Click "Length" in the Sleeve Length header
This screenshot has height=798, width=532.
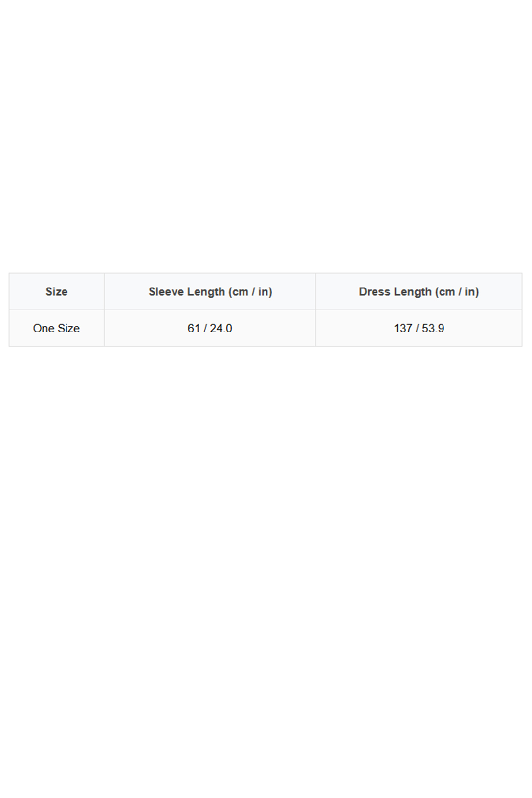pos(206,292)
